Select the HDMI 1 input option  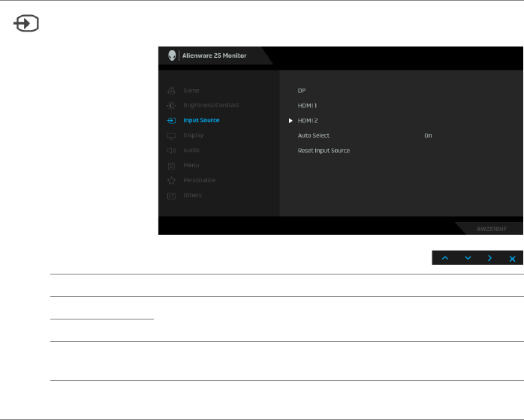click(x=307, y=106)
